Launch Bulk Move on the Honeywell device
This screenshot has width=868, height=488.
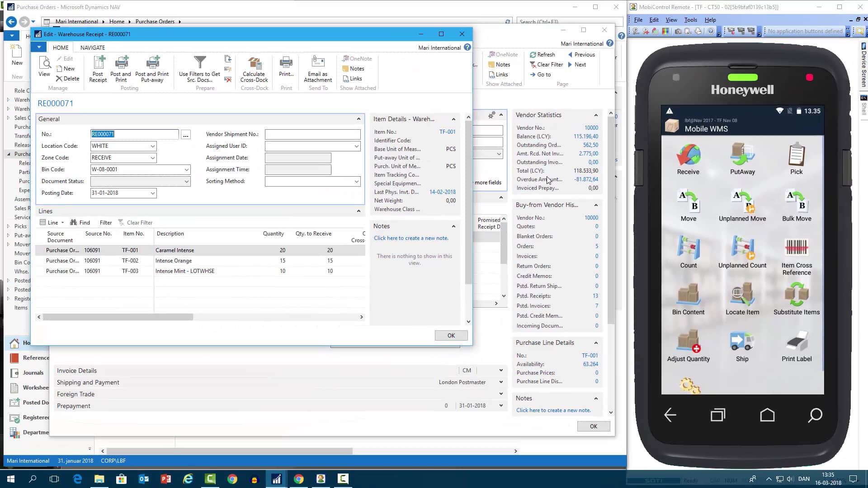point(797,204)
